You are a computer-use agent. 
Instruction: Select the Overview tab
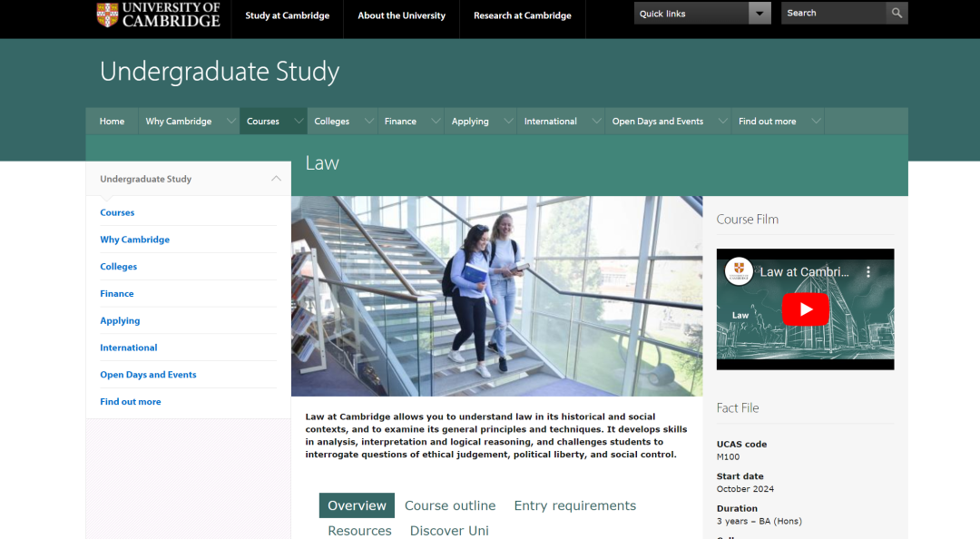click(357, 505)
